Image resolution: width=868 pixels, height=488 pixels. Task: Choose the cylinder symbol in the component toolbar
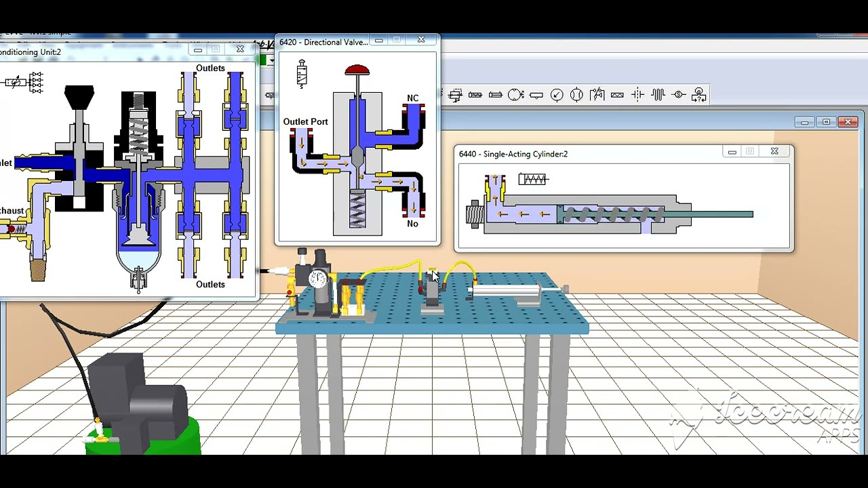[x=496, y=95]
